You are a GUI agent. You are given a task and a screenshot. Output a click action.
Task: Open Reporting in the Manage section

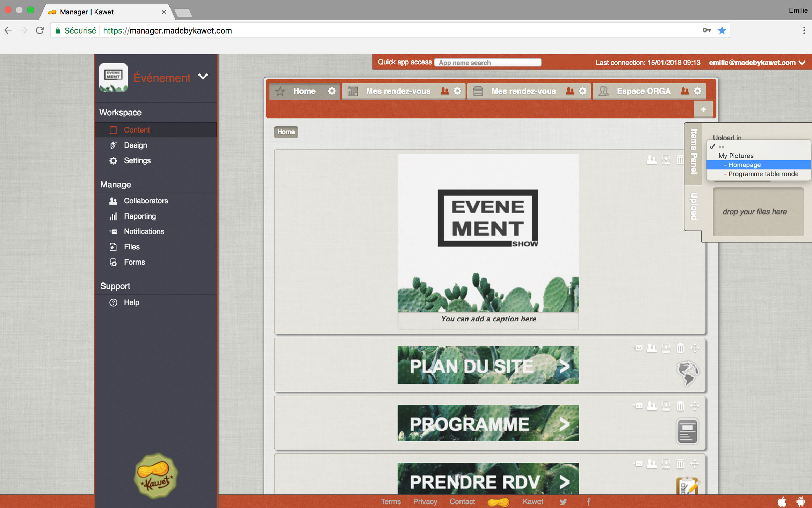click(140, 216)
